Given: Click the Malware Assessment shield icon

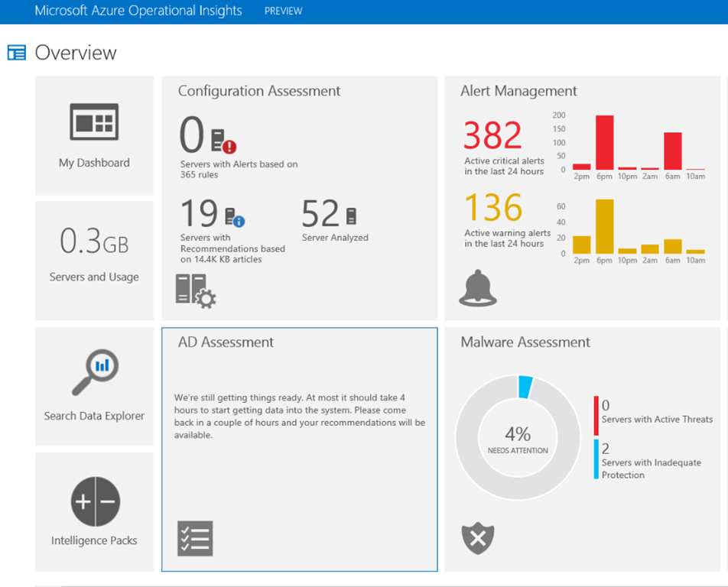Looking at the screenshot, I should 477,539.
